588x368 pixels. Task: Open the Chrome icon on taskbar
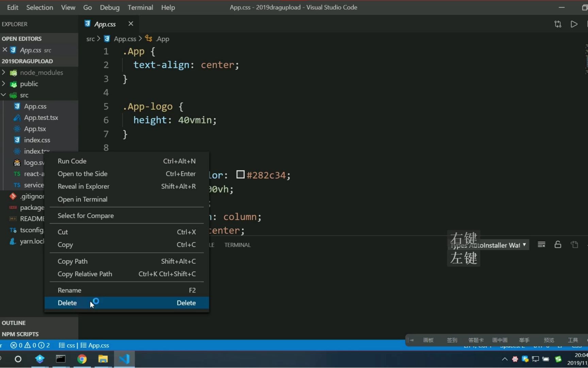(x=82, y=359)
